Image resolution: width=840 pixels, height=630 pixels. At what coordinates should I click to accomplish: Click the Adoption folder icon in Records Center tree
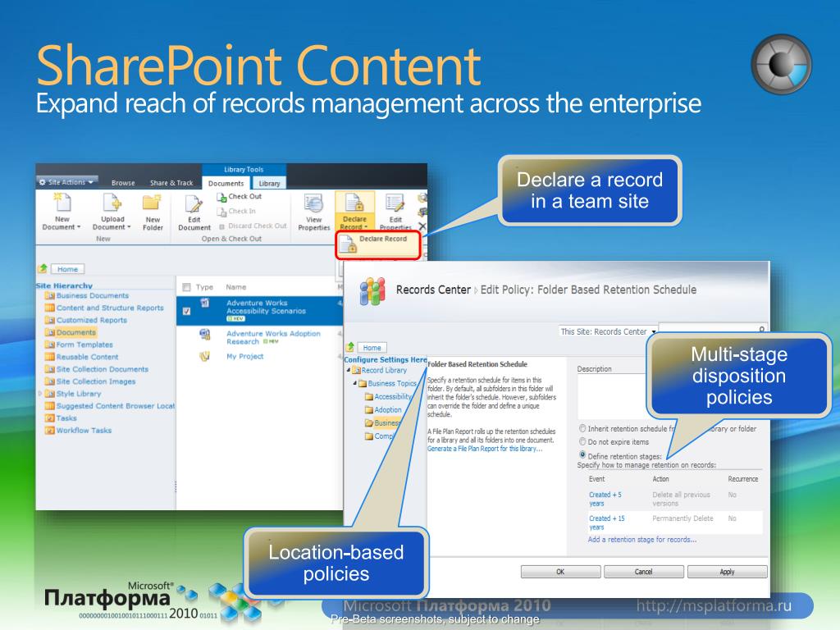point(368,410)
